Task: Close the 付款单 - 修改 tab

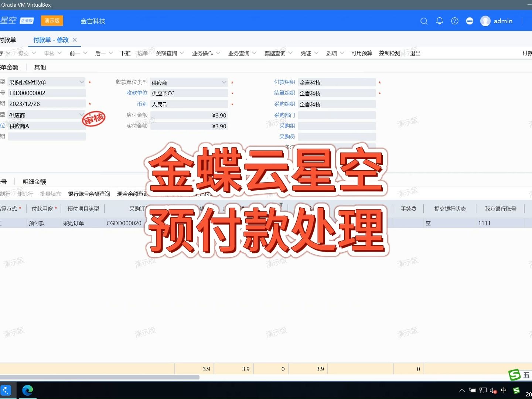Action: click(75, 40)
